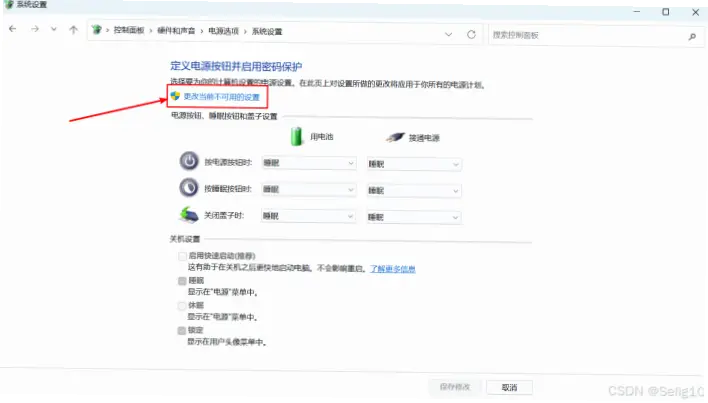Screen dimensions: 708x403
Task: Go up one level with up arrow
Action: click(73, 30)
